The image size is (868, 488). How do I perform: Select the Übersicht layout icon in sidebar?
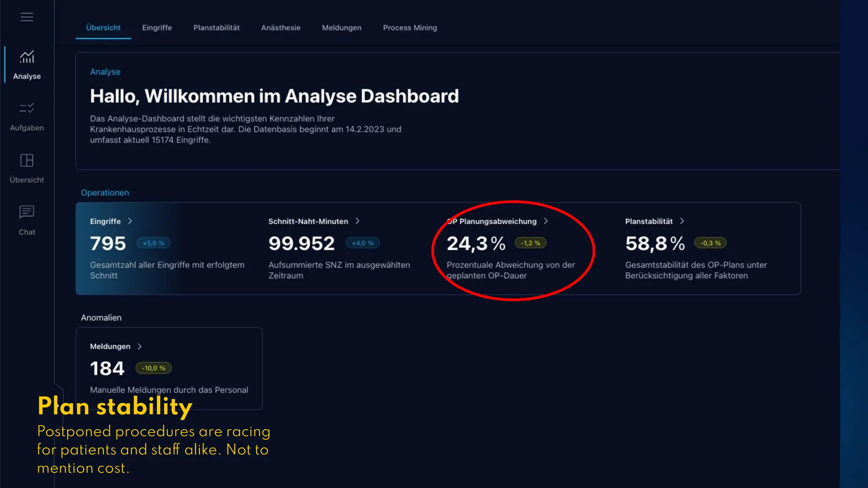(27, 161)
